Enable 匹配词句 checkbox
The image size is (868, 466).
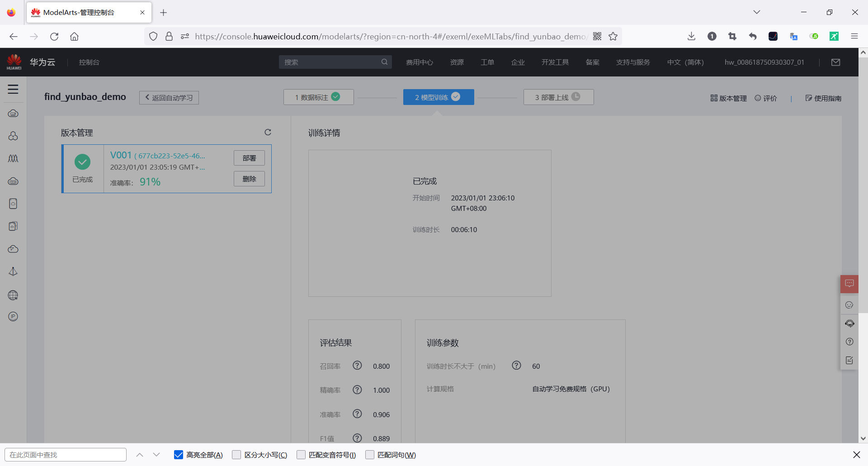pyautogui.click(x=370, y=455)
